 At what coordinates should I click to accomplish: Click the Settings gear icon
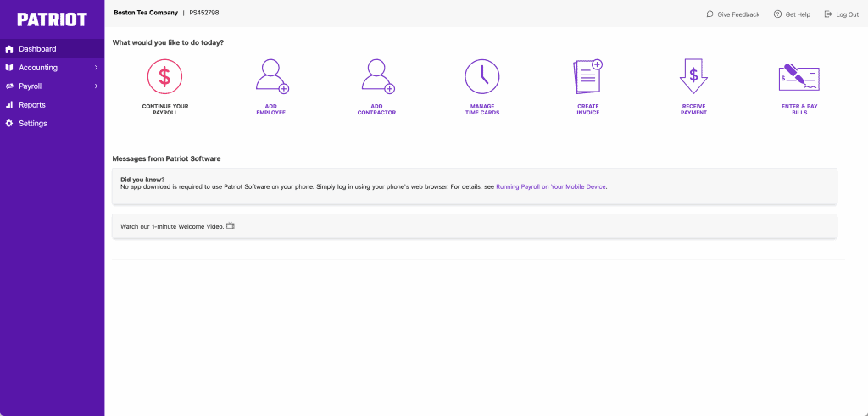click(8, 124)
